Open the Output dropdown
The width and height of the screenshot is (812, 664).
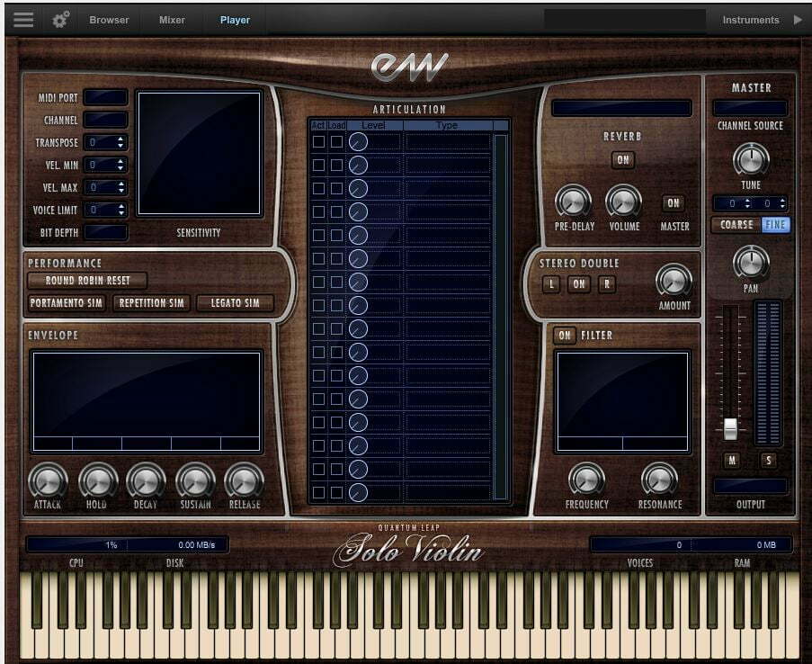coord(750,486)
